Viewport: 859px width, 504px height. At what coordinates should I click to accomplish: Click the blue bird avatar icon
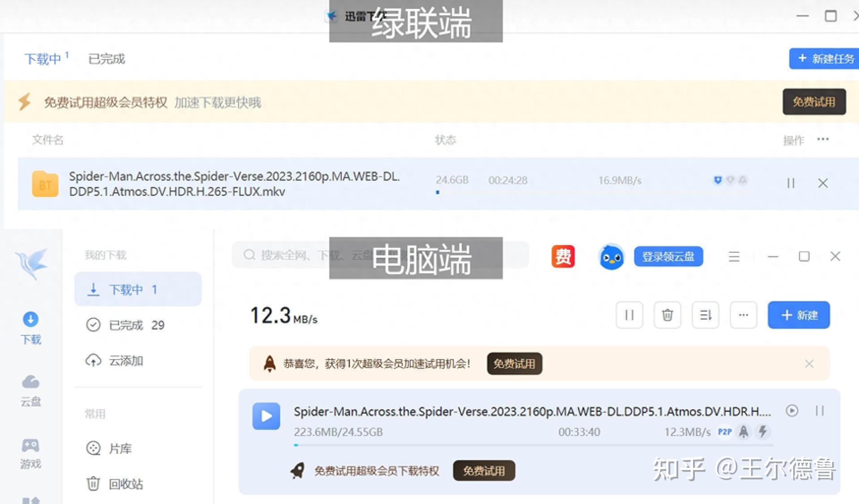tap(611, 257)
